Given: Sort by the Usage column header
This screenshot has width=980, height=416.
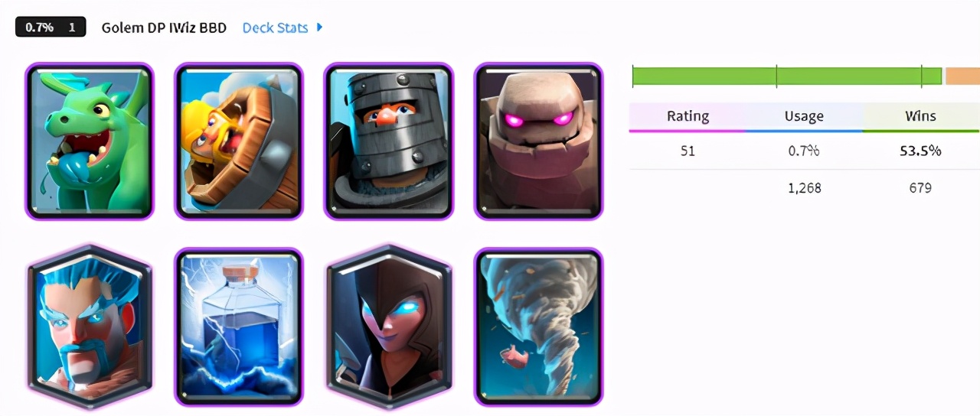Looking at the screenshot, I should (804, 116).
